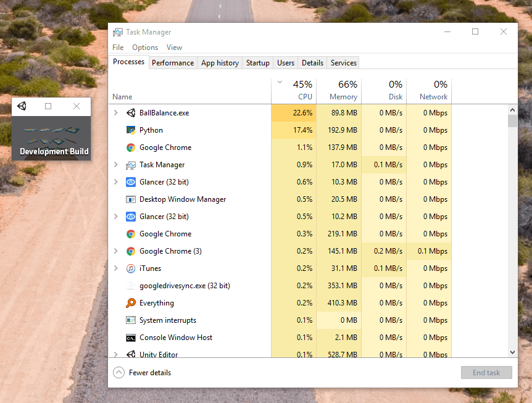Viewport: 532px width, 403px height.
Task: Expand the BallBalance.exe process group
Action: pyautogui.click(x=115, y=113)
